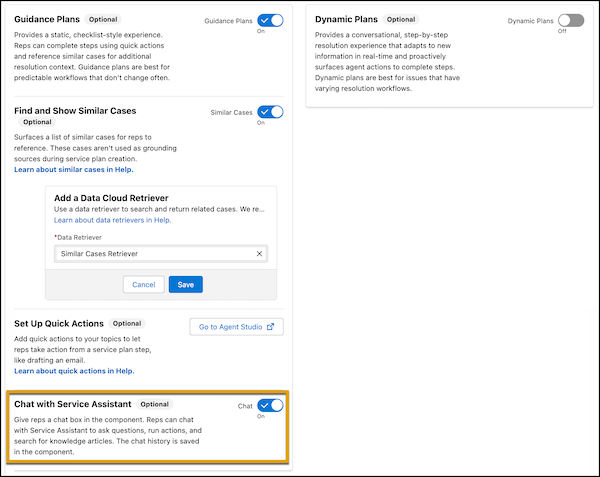This screenshot has width=600, height=477.
Task: Click the Optional badge under Find and Show Similar Cases
Action: pyautogui.click(x=37, y=122)
